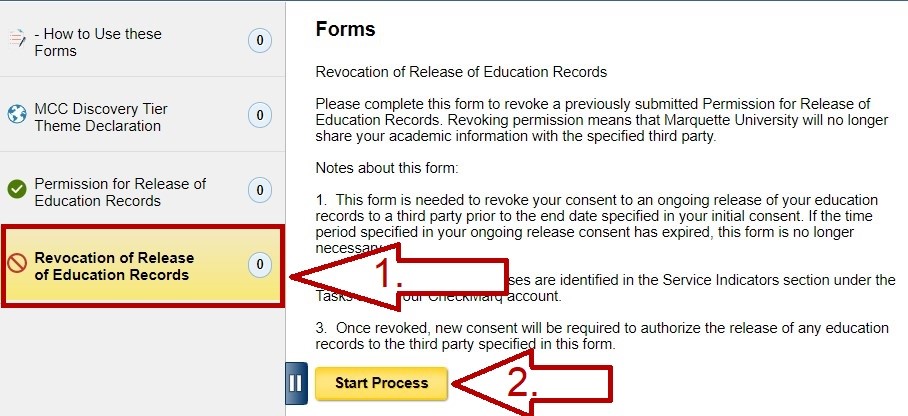Select Revocation of Release of Education Records in sidebar

point(114,266)
